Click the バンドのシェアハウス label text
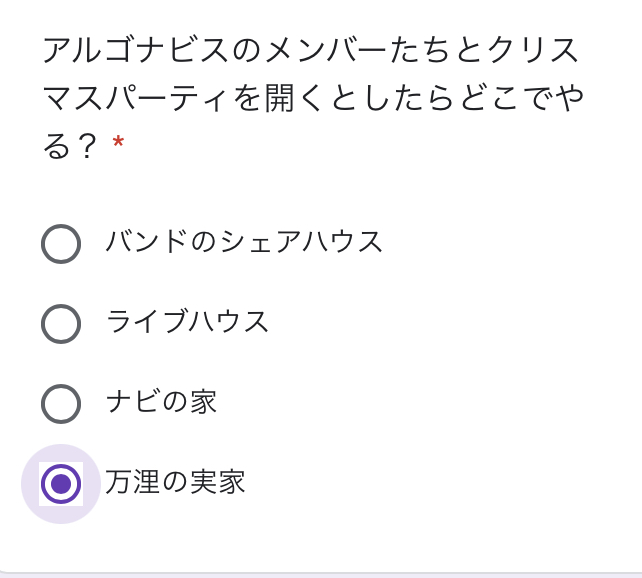Viewport: 642px width, 578px height. (x=244, y=241)
